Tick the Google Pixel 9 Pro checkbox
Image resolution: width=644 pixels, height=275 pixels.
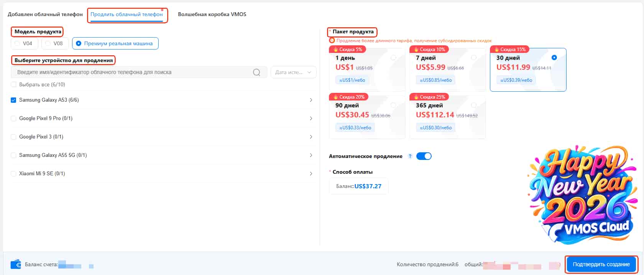pos(14,119)
